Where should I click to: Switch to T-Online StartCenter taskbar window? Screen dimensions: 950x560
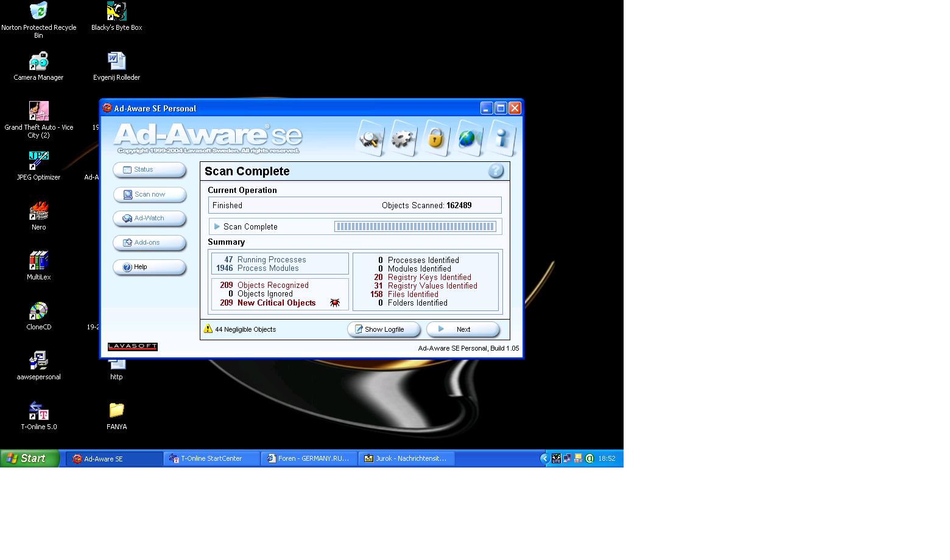[x=212, y=458]
